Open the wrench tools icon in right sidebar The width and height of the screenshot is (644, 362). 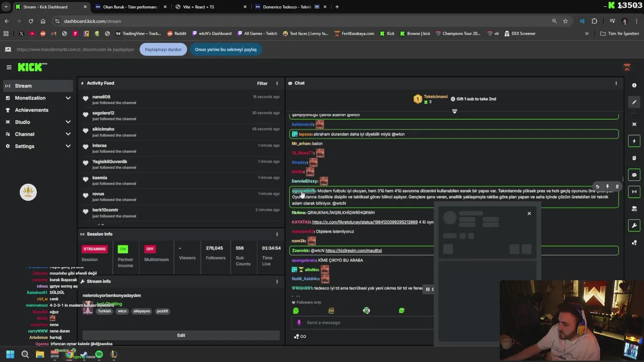tap(634, 225)
